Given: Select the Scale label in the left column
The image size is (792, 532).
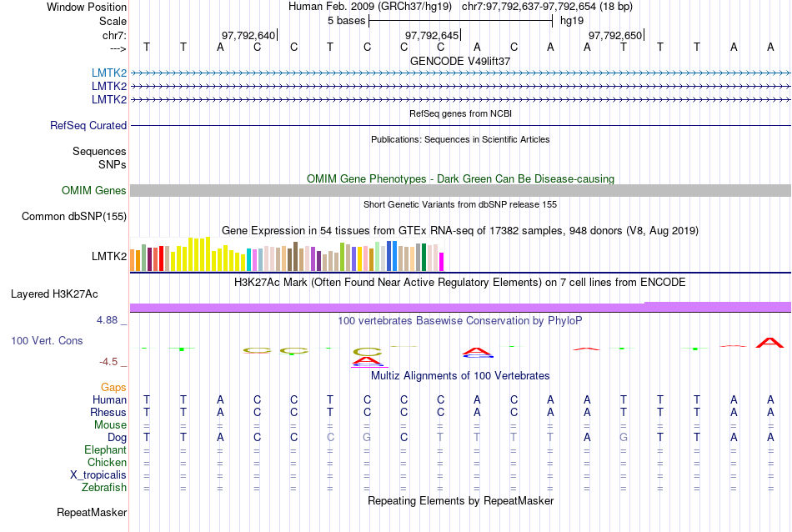Looking at the screenshot, I should click(x=113, y=21).
